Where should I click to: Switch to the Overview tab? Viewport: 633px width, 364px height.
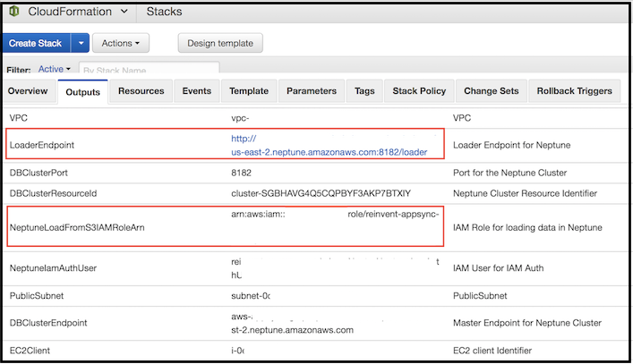point(28,91)
